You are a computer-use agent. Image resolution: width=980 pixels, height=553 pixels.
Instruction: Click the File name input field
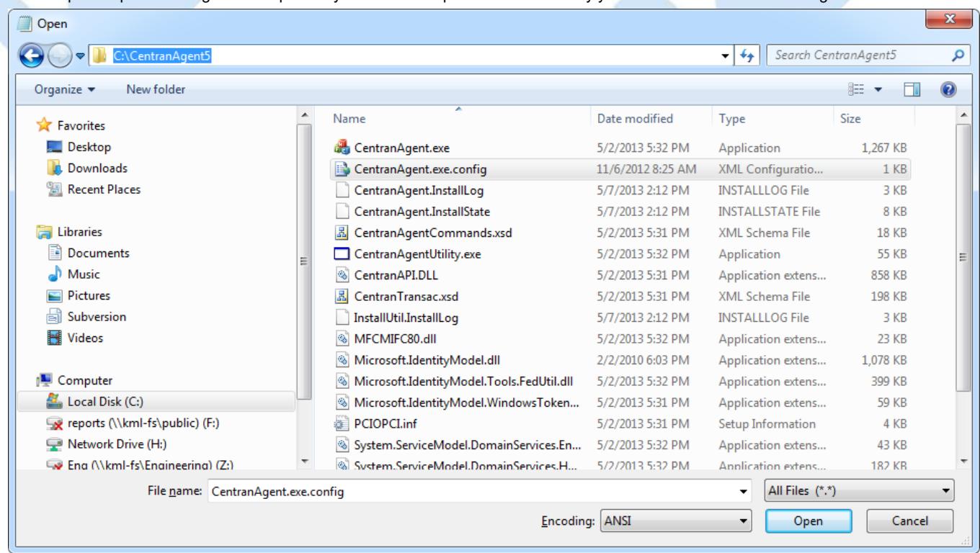(x=480, y=492)
